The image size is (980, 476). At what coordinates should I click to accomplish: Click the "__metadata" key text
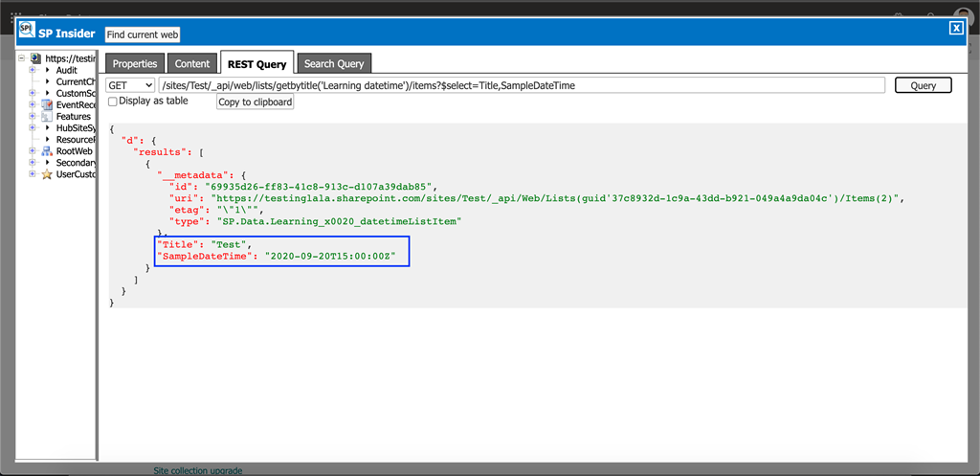(x=193, y=176)
